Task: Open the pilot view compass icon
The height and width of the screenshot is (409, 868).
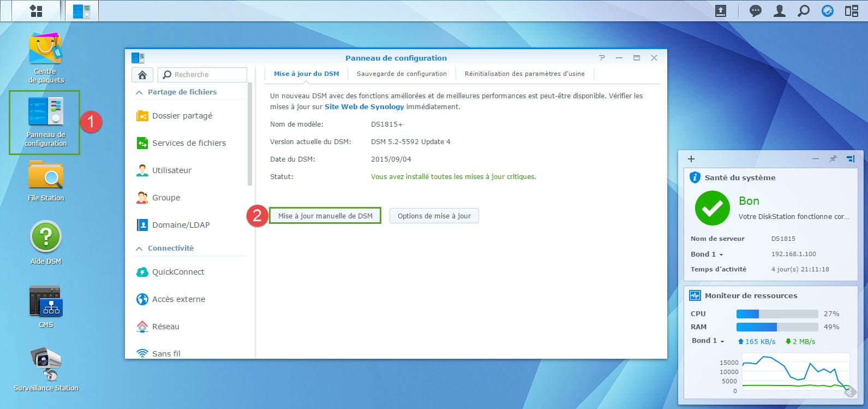Action: click(x=828, y=11)
